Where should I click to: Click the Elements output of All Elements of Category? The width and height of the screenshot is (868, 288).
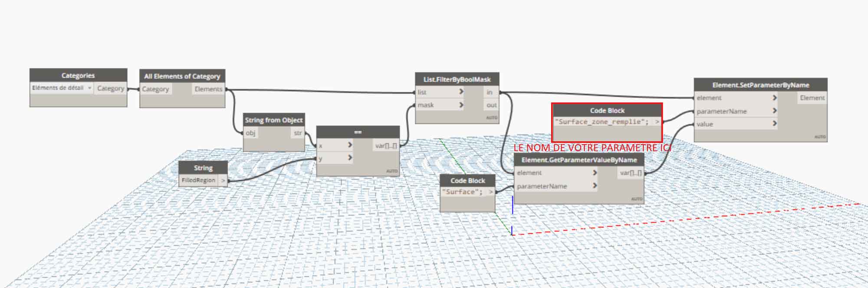pos(208,89)
